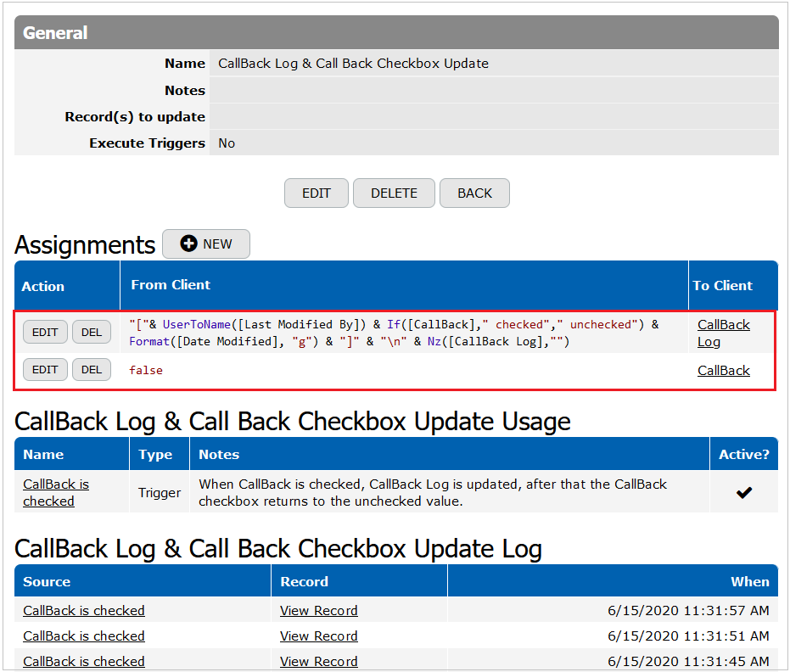Open log source from 11:31:51 AM entry
Viewport: 790px width, 672px height.
tap(83, 636)
